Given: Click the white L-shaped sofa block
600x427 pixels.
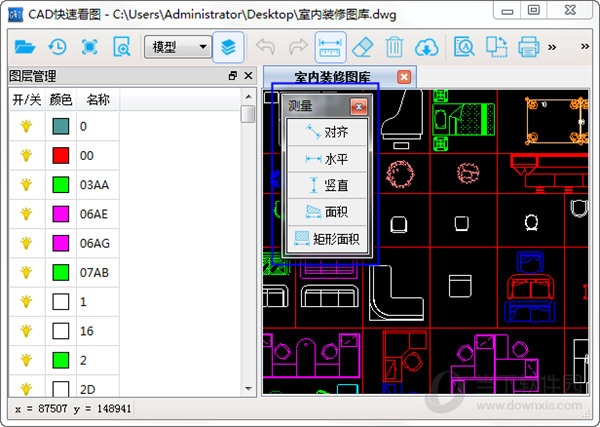Looking at the screenshot, I should click(x=396, y=293).
